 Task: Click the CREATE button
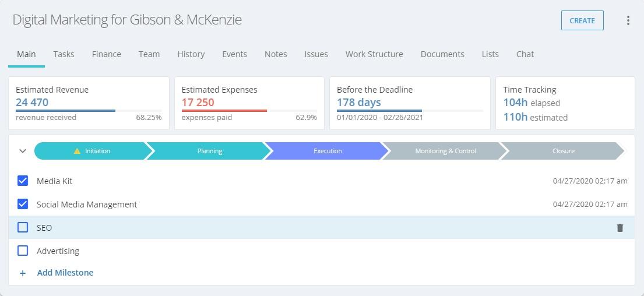(x=582, y=20)
